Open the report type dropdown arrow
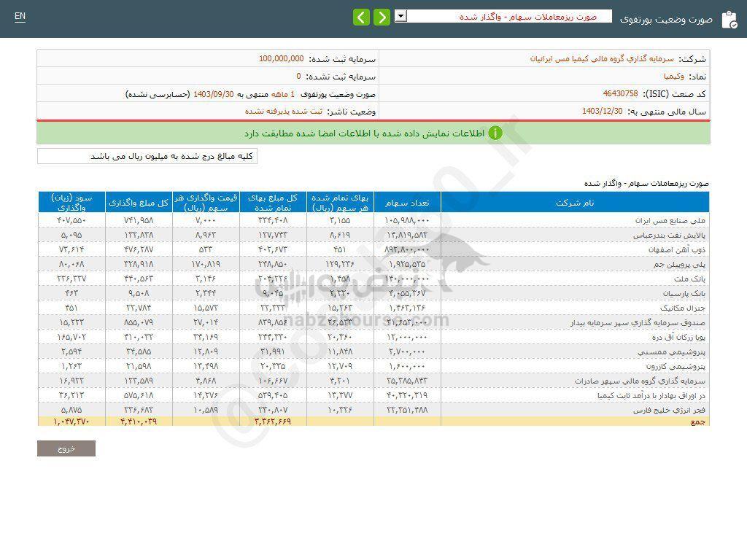Screen dimensions: 747x560 click(400, 16)
